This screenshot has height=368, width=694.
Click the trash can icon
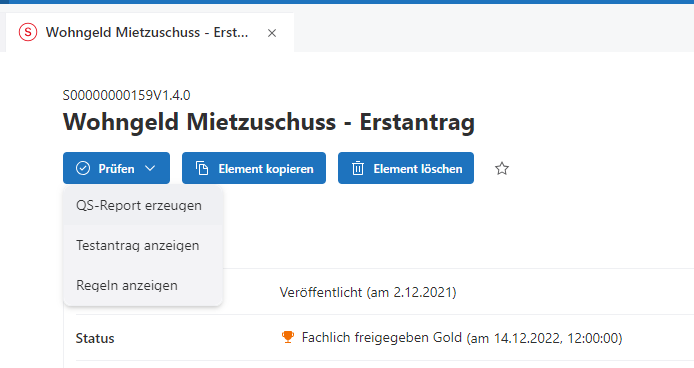358,168
